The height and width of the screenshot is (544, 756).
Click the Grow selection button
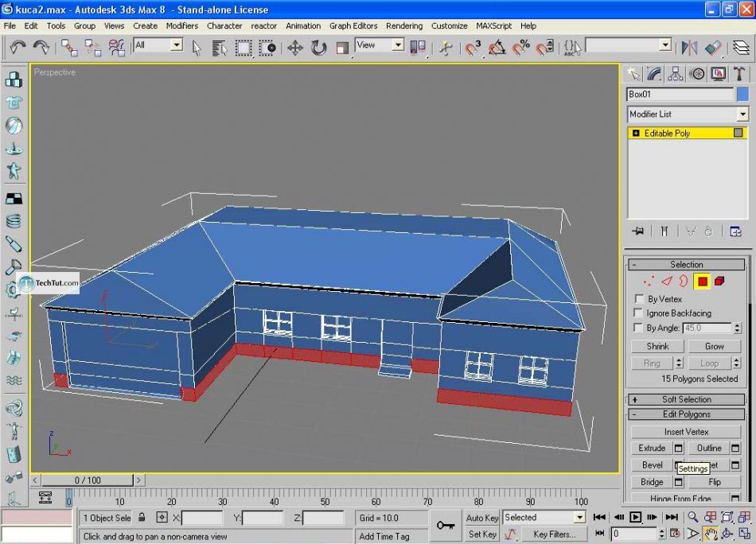(714, 346)
